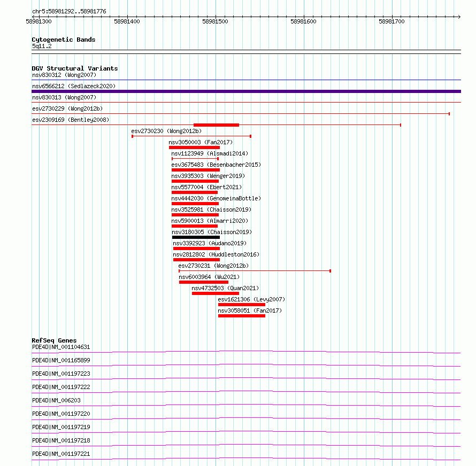Open PDE4D|NM_001197218 transcript
The height and width of the screenshot is (466, 476).
point(61,440)
